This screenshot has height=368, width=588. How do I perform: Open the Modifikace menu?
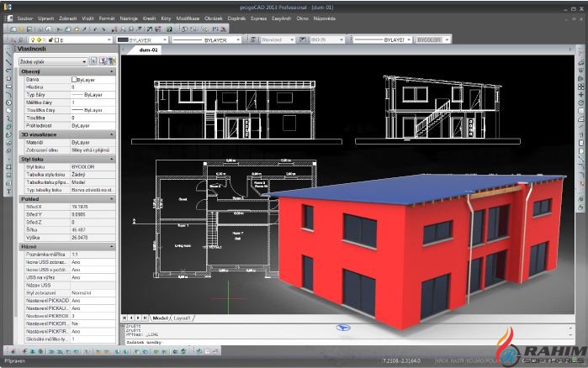[188, 18]
